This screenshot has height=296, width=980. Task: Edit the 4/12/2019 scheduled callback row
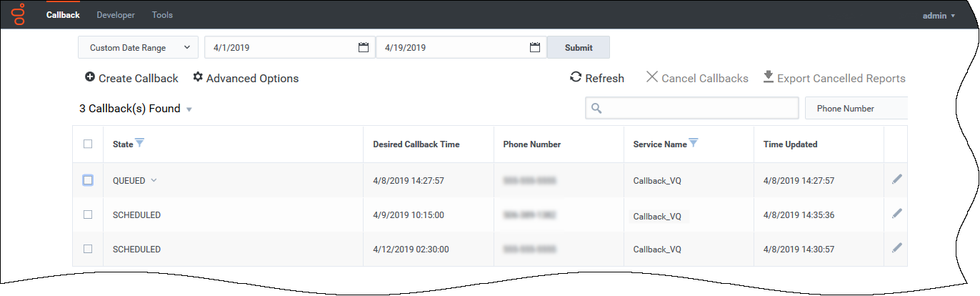(x=896, y=248)
